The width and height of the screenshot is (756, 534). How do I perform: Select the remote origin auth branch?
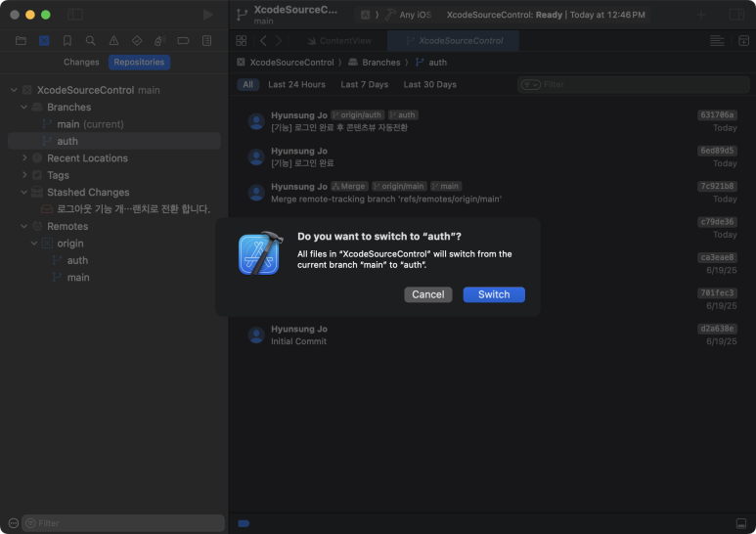tap(114, 260)
